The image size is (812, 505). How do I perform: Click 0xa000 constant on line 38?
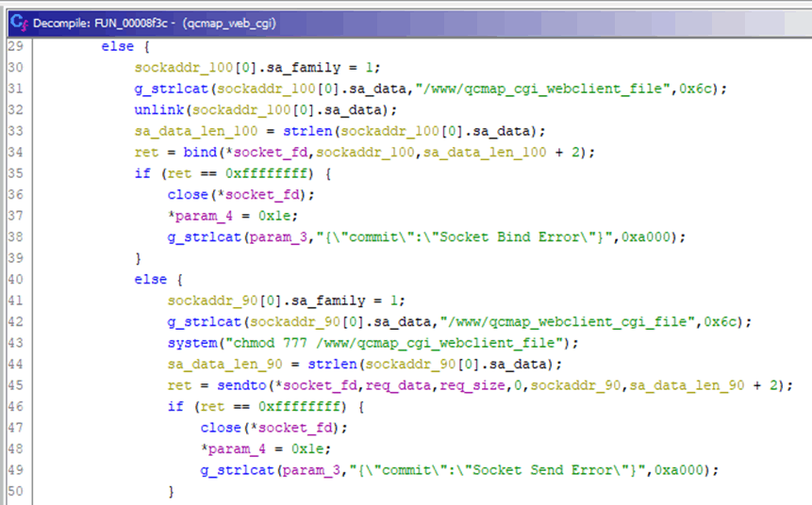(646, 237)
